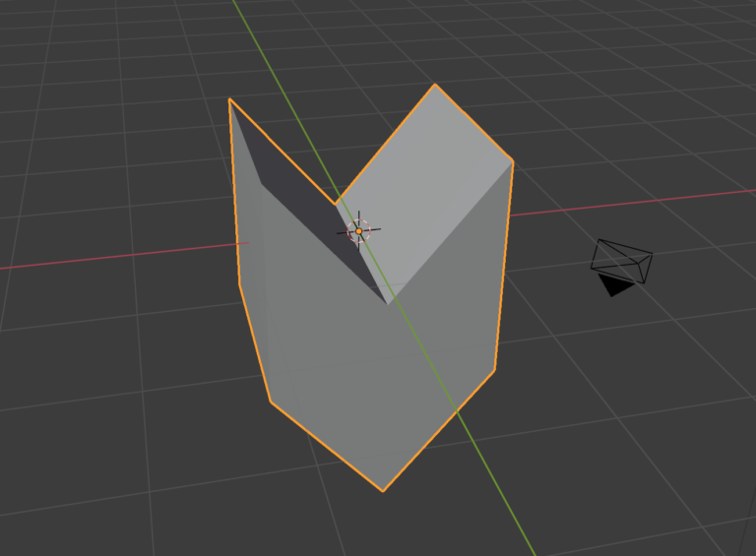The image size is (756, 556).
Task: Click the bottom tip vertex of the mesh
Action: coord(383,490)
